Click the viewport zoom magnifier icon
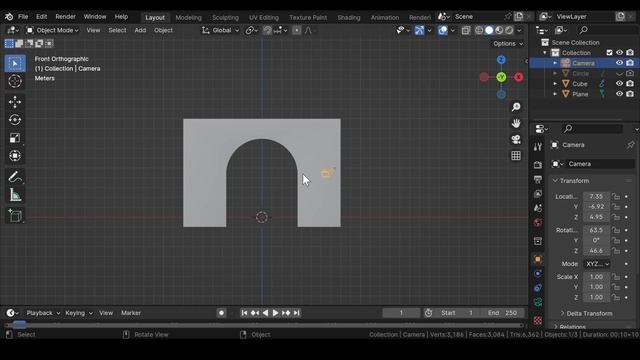Image resolution: width=640 pixels, height=360 pixels. tap(516, 107)
